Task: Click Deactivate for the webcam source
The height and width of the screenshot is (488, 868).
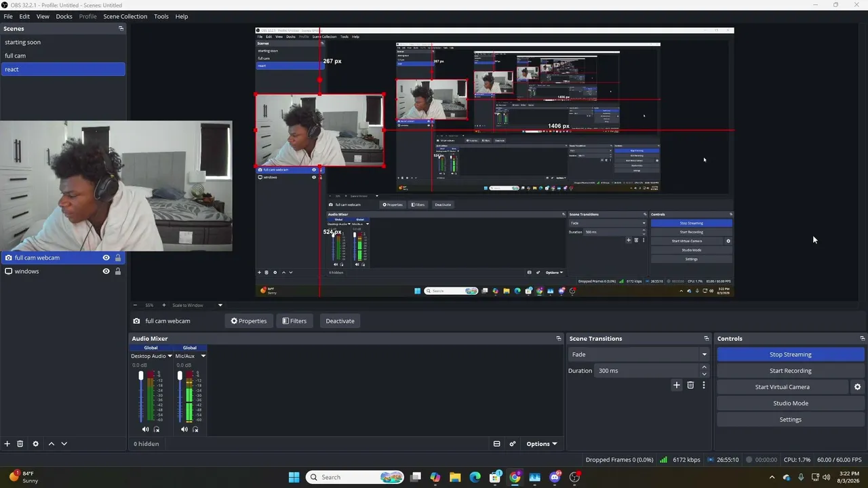Action: tap(340, 321)
